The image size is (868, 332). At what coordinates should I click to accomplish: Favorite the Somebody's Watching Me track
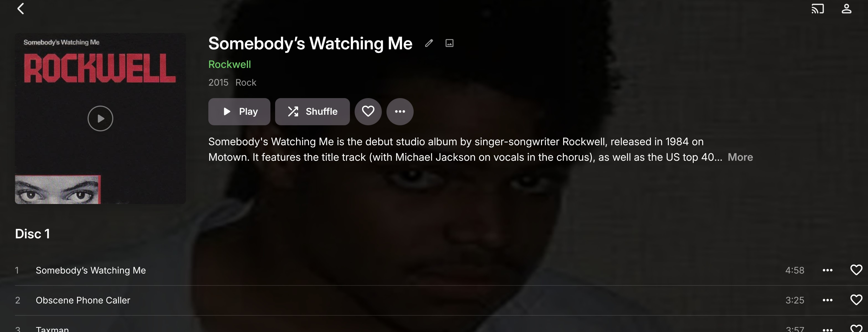856,270
